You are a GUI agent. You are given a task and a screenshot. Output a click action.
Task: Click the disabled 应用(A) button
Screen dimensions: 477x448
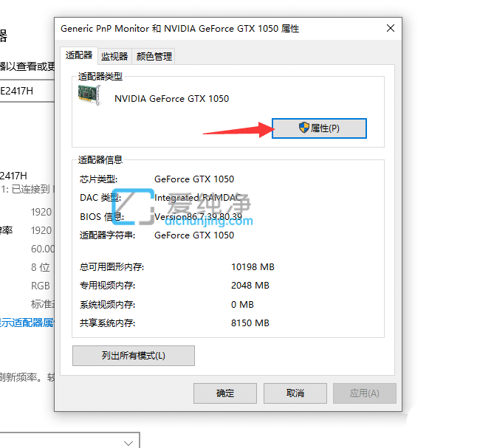365,393
